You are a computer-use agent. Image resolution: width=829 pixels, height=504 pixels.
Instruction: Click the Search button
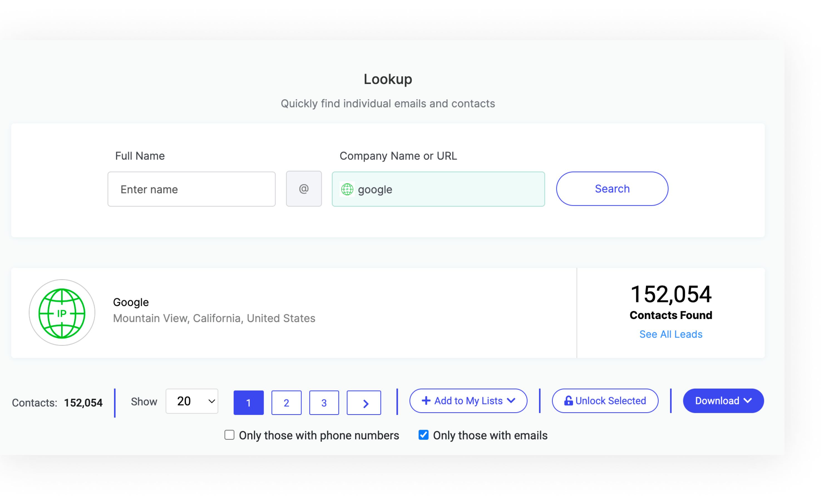[x=612, y=189]
